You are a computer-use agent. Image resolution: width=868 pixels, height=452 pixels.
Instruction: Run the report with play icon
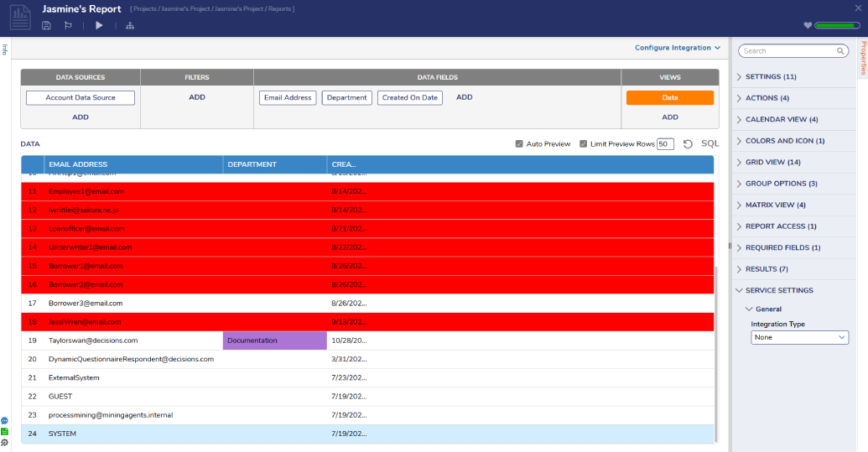[x=99, y=25]
